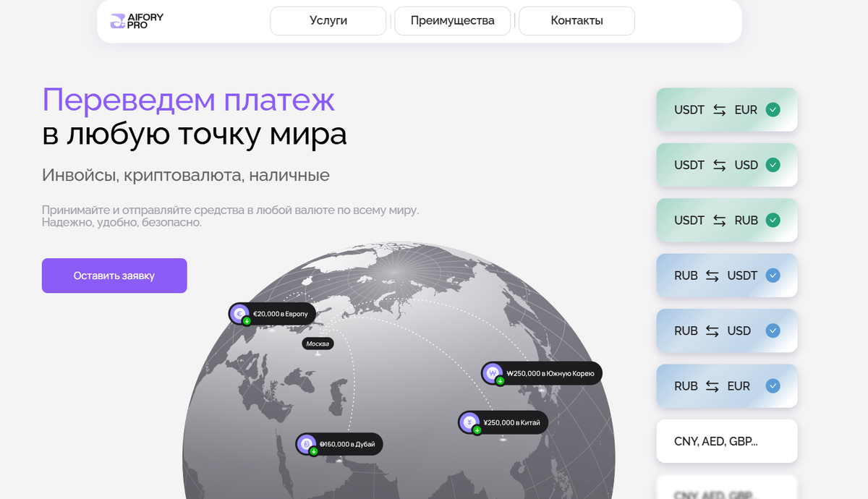Toggle the checkmark on RUB EUR pair
Image resolution: width=868 pixels, height=499 pixels.
click(773, 385)
